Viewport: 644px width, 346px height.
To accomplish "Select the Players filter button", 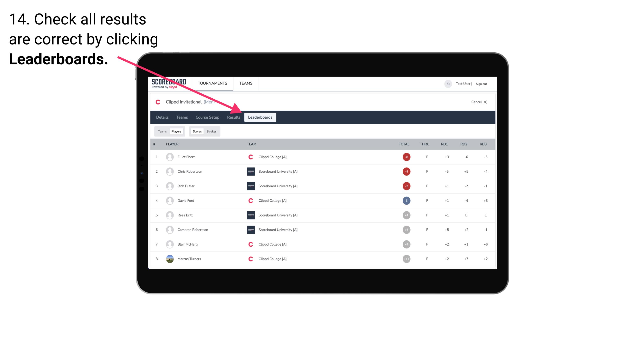I will point(176,131).
